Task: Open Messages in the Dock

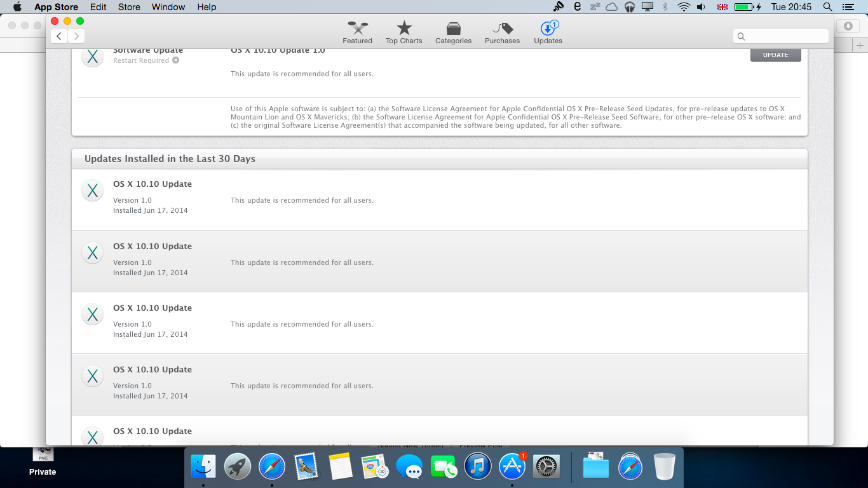Action: click(x=409, y=467)
